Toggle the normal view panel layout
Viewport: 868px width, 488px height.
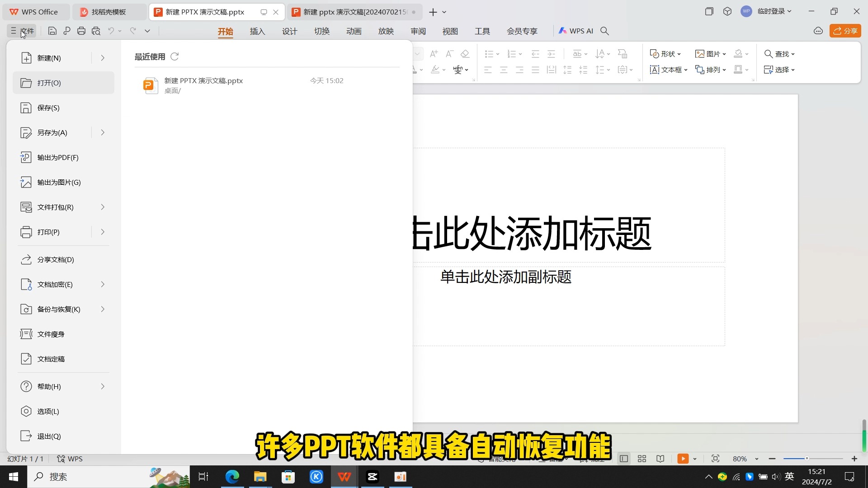[x=623, y=458]
